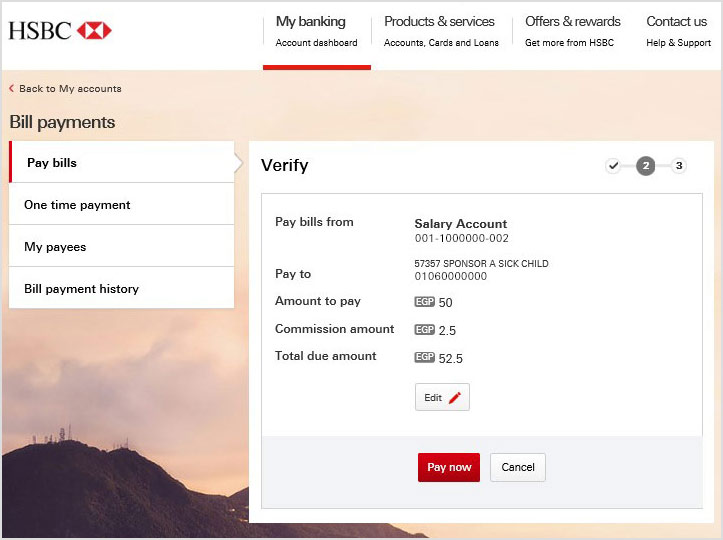This screenshot has width=723, height=540.
Task: Click the completed step checkmark circle
Action: click(613, 166)
